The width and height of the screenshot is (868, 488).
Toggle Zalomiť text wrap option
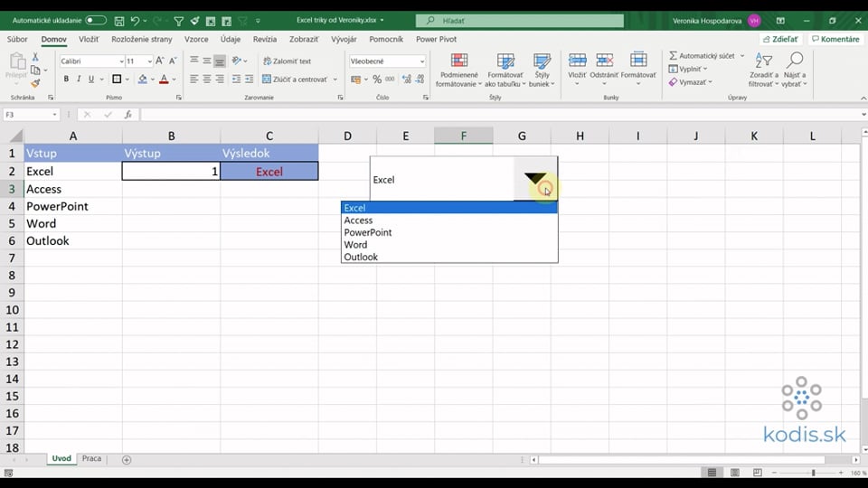(x=287, y=61)
